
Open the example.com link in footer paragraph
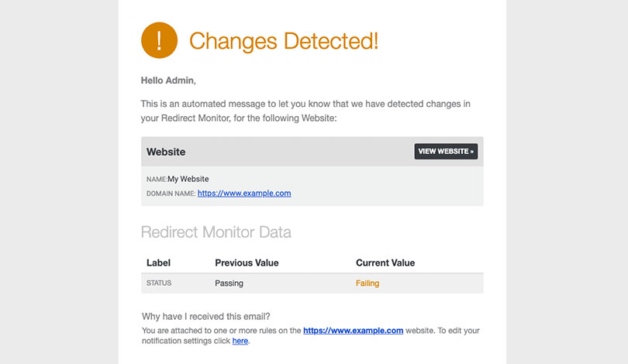click(354, 331)
